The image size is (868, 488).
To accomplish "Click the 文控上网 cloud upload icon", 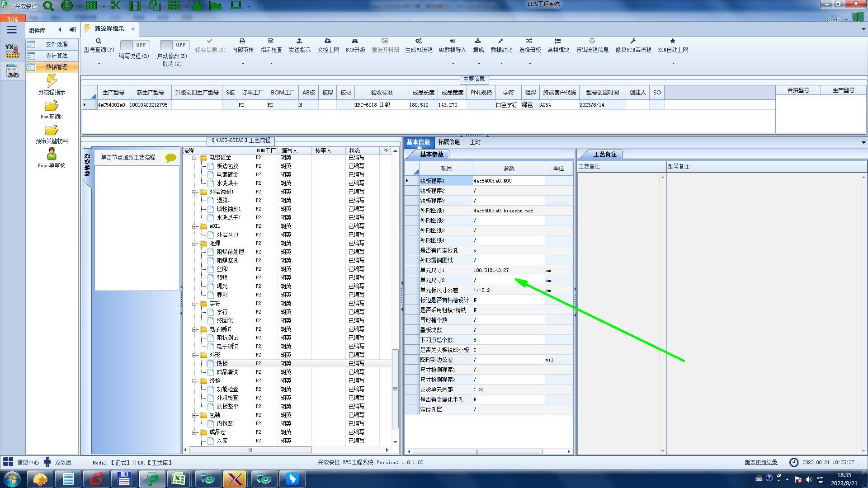I will tap(328, 41).
